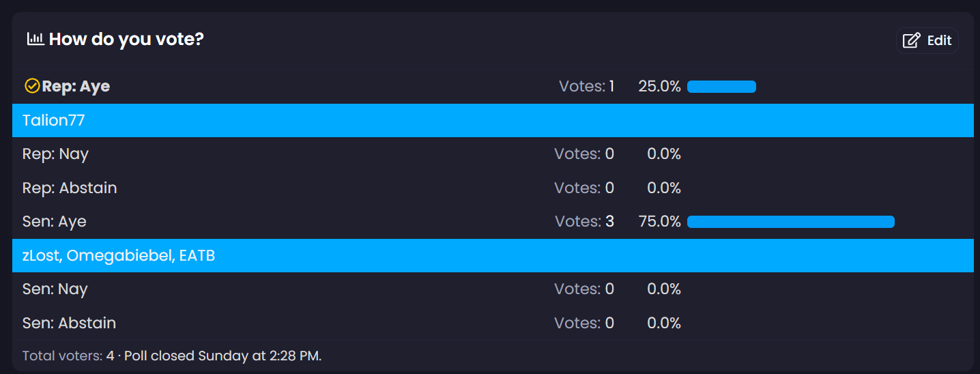The image size is (980, 374).
Task: Choose the Sen: Nay option
Action: coord(55,289)
